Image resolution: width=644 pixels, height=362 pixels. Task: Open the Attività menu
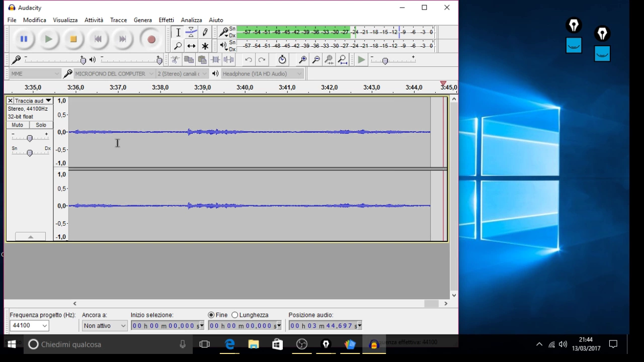coord(94,20)
